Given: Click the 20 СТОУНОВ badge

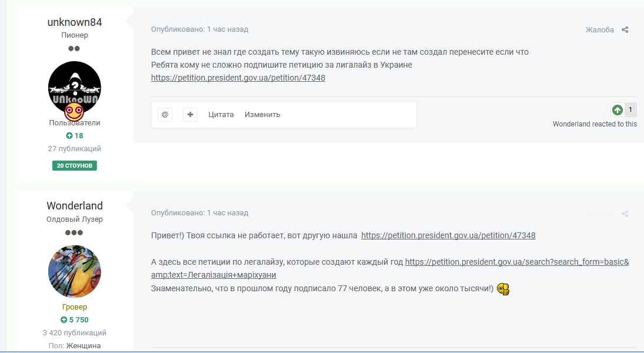Looking at the screenshot, I should click(x=74, y=165).
